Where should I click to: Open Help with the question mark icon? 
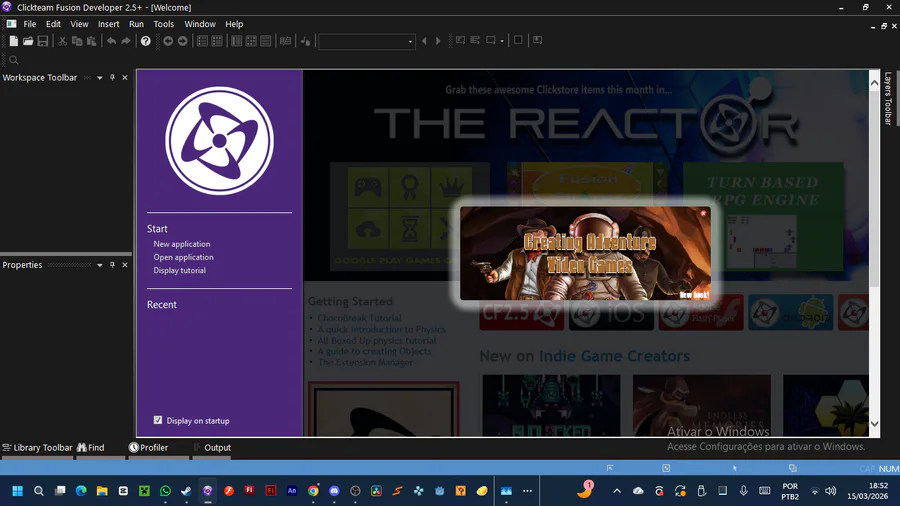click(146, 41)
